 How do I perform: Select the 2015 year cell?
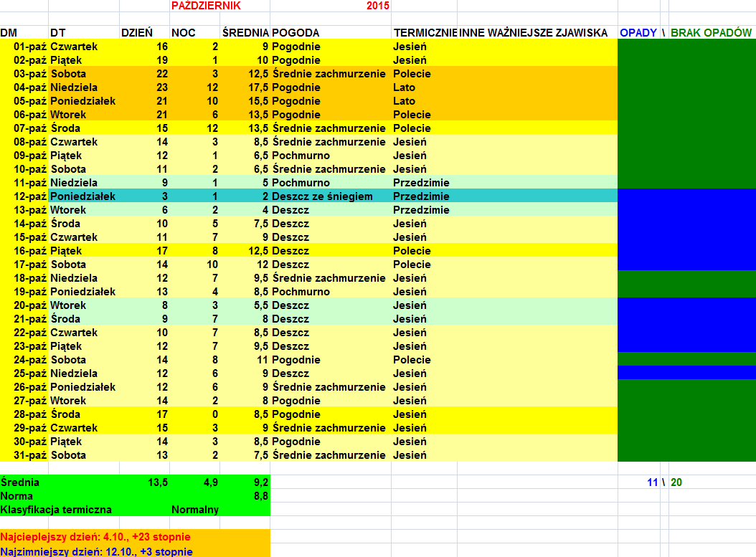[377, 6]
